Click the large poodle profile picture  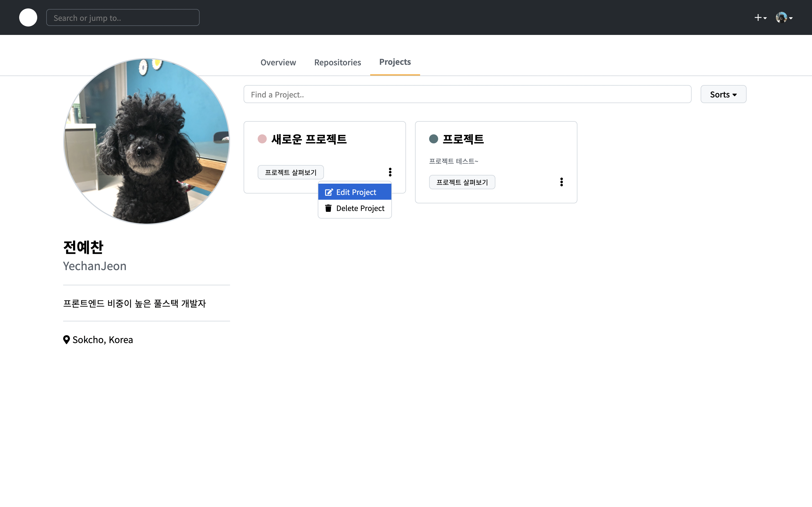pyautogui.click(x=147, y=141)
